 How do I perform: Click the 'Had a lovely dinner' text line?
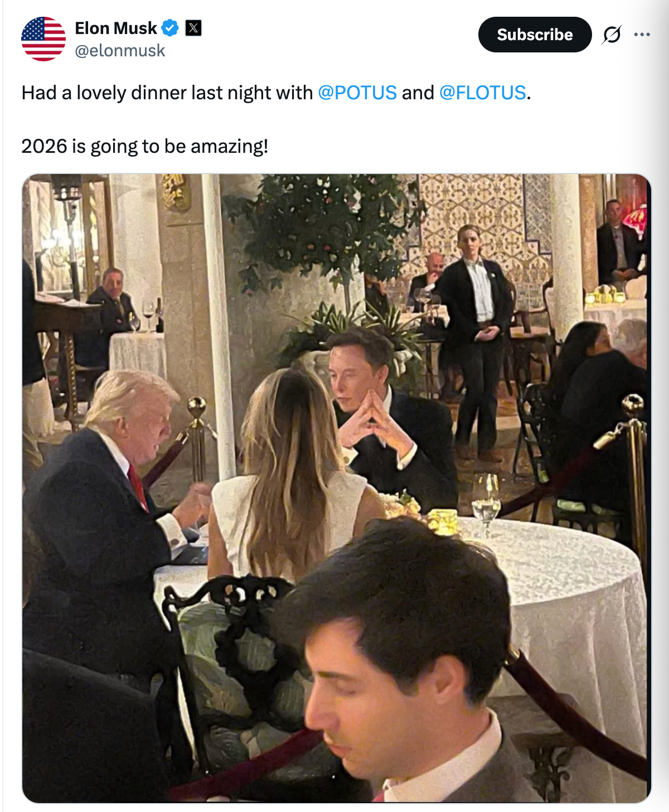167,93
